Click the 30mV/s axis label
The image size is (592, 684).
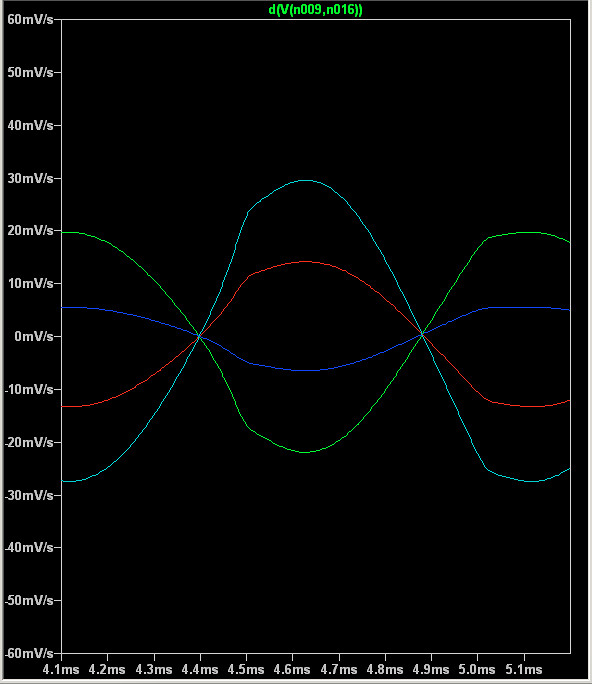click(30, 178)
